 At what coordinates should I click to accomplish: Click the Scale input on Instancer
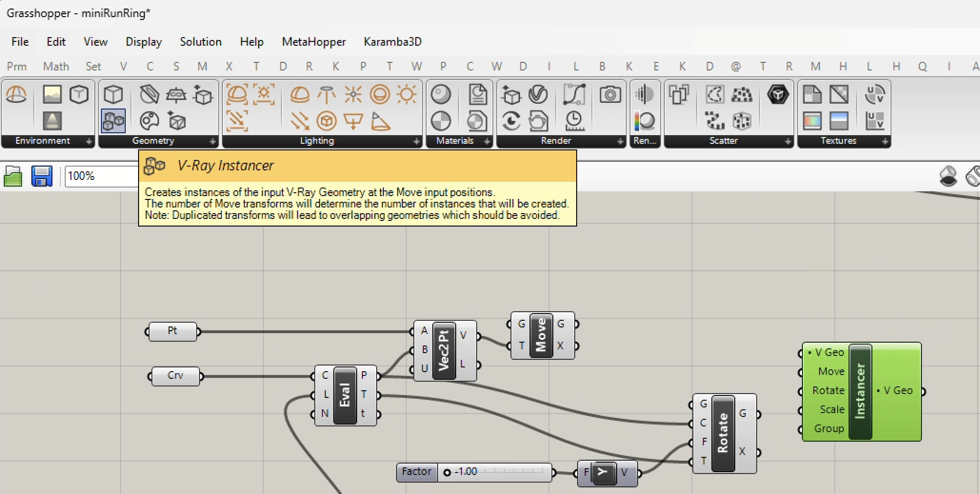[831, 409]
